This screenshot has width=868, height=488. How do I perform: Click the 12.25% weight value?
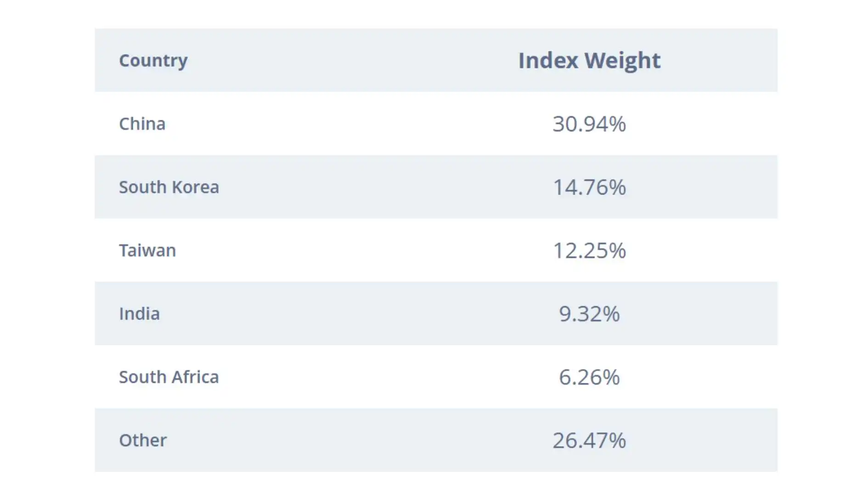coord(589,251)
